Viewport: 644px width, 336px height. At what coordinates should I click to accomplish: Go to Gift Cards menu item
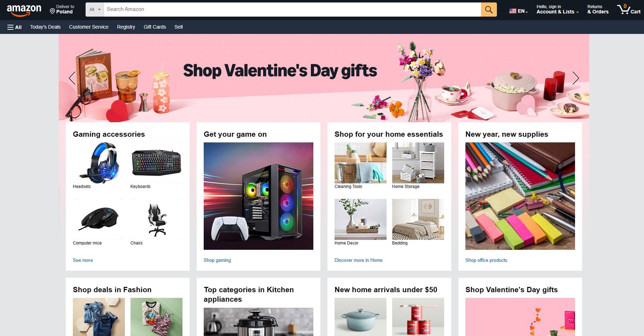pyautogui.click(x=155, y=27)
